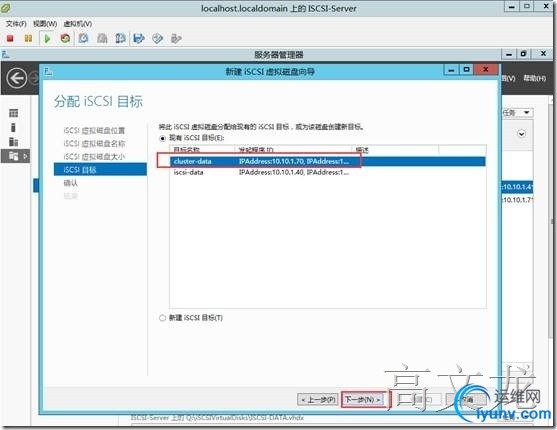Open the 视图(W) menu
This screenshot has width=557, height=430.
coord(45,24)
